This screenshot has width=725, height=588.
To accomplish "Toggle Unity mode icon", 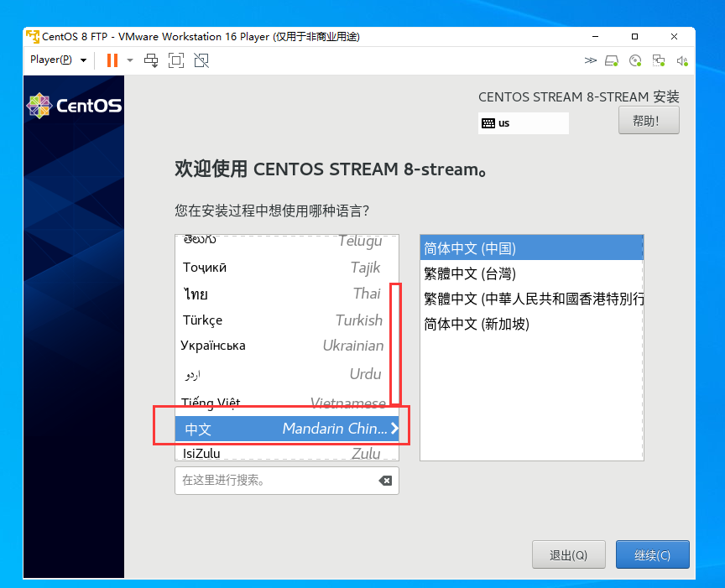I will [201, 60].
